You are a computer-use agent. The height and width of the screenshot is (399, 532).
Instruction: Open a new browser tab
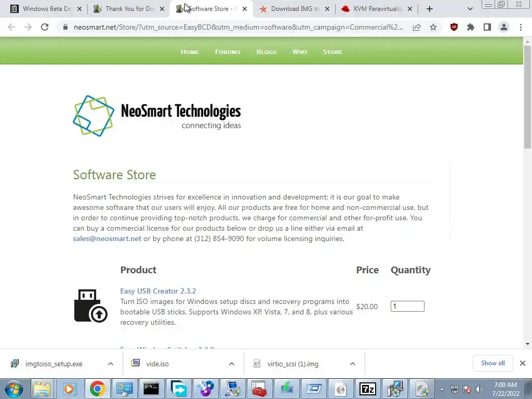pos(430,9)
